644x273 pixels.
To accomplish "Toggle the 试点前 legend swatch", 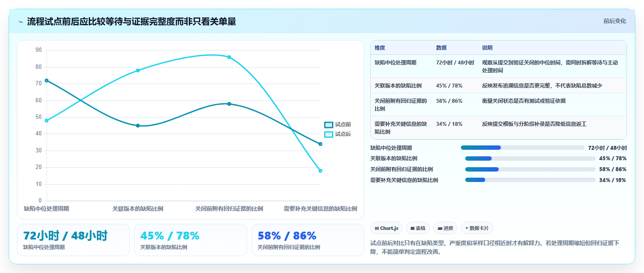I will [x=329, y=125].
